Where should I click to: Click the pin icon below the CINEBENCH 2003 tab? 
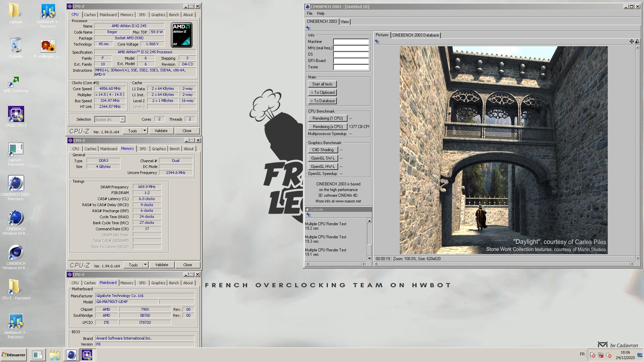308,28
